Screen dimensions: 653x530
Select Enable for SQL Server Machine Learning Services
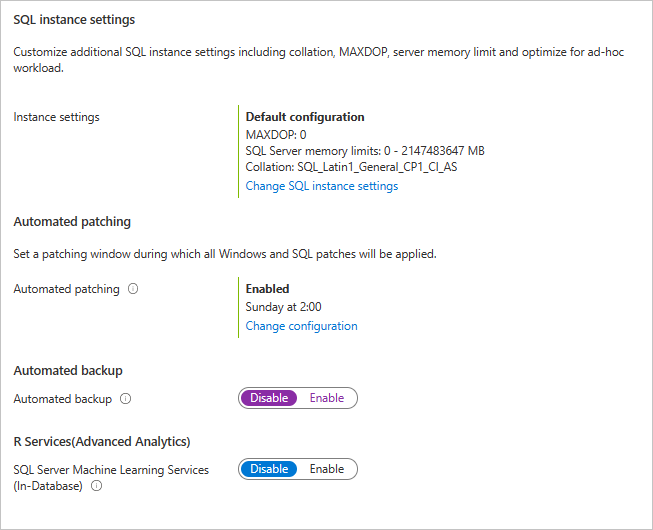[x=326, y=469]
